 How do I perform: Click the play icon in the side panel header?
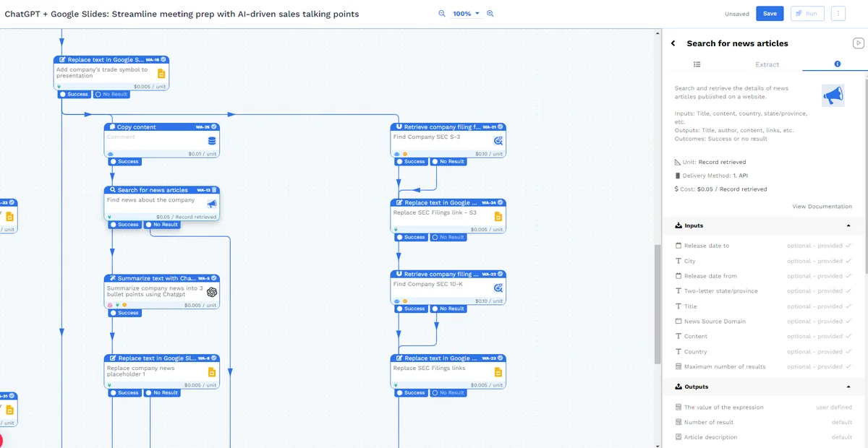[x=858, y=43]
